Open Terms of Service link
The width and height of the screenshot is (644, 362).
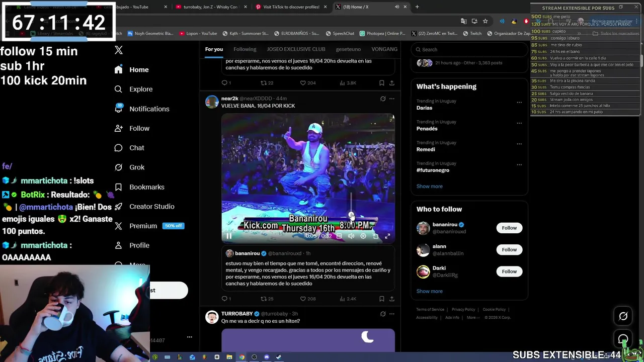tap(430, 310)
